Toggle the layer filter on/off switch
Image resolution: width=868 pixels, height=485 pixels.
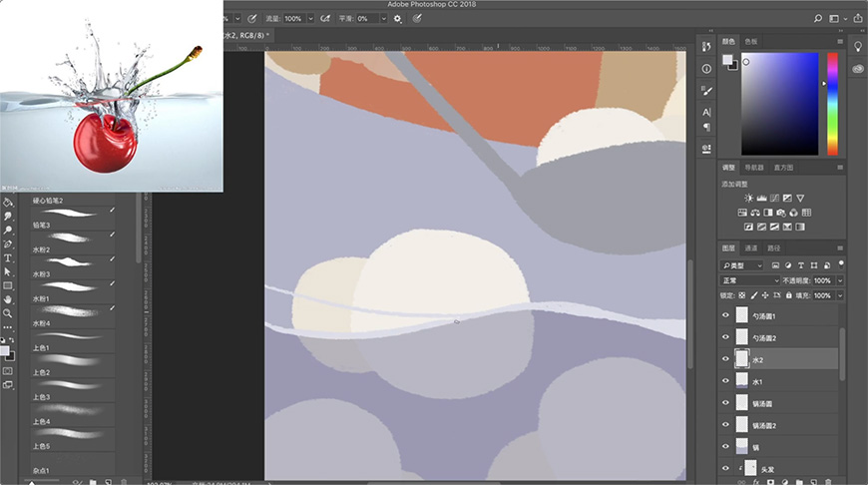coord(841,263)
